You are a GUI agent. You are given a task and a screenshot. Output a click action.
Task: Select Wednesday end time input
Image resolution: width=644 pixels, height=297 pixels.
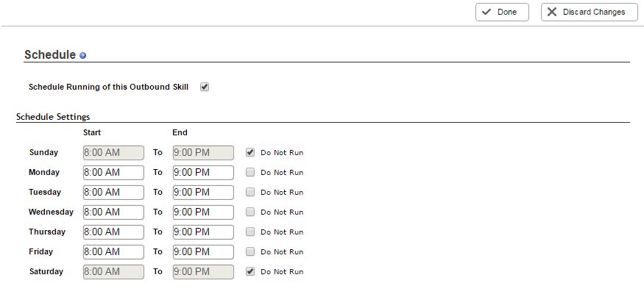pyautogui.click(x=203, y=212)
